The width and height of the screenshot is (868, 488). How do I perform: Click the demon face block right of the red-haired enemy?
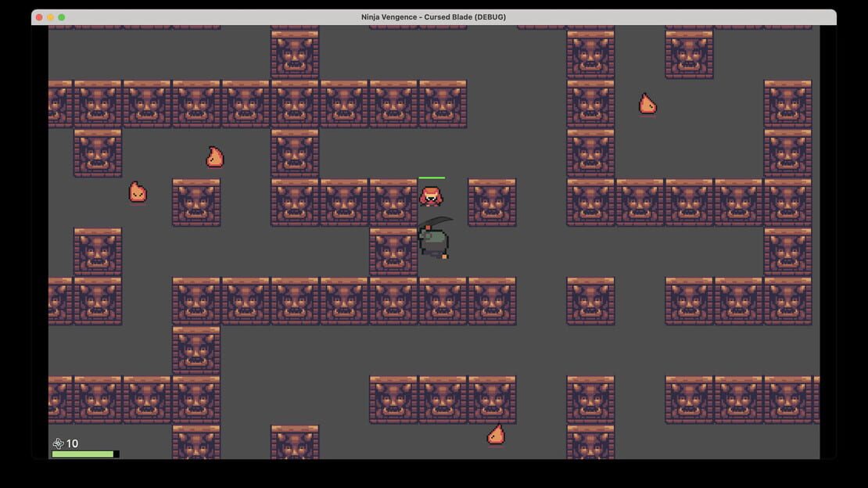coord(492,203)
